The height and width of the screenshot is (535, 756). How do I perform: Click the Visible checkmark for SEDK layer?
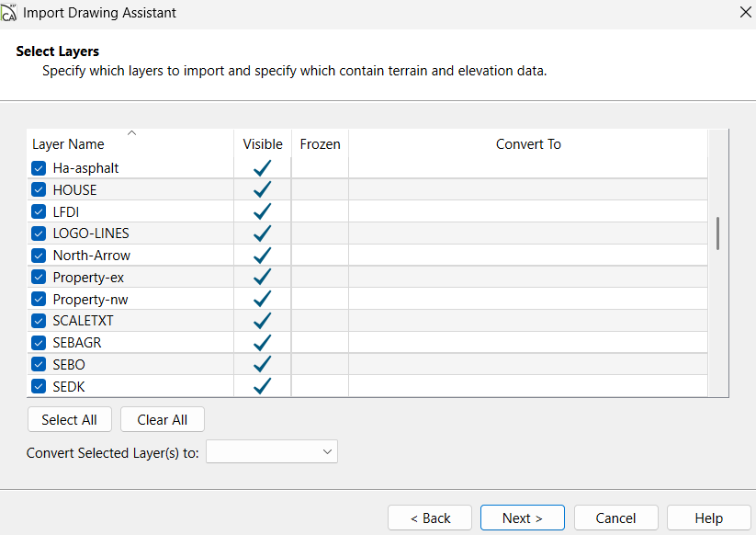pyautogui.click(x=263, y=386)
